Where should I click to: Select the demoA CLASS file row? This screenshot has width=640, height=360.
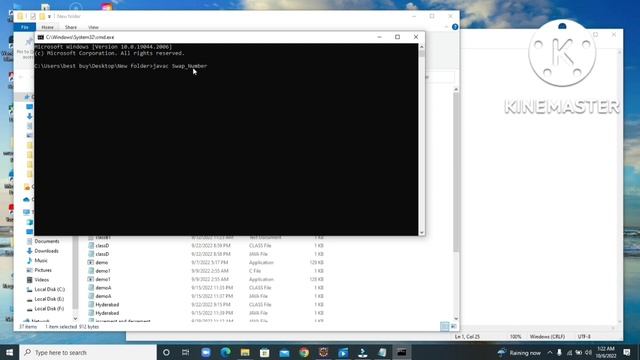[206, 288]
